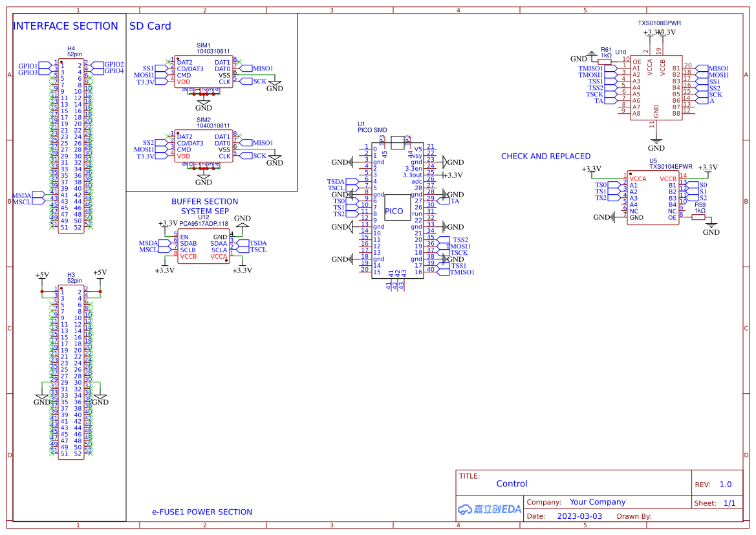756x535 pixels.
Task: Click the INTERFACE SECTION heading text
Action: tap(67, 26)
